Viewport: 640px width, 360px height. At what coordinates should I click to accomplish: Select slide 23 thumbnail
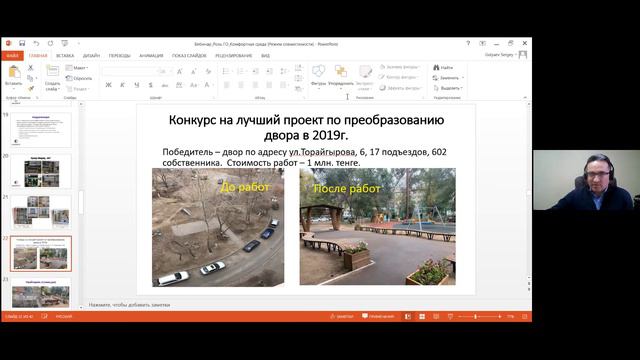(x=41, y=293)
